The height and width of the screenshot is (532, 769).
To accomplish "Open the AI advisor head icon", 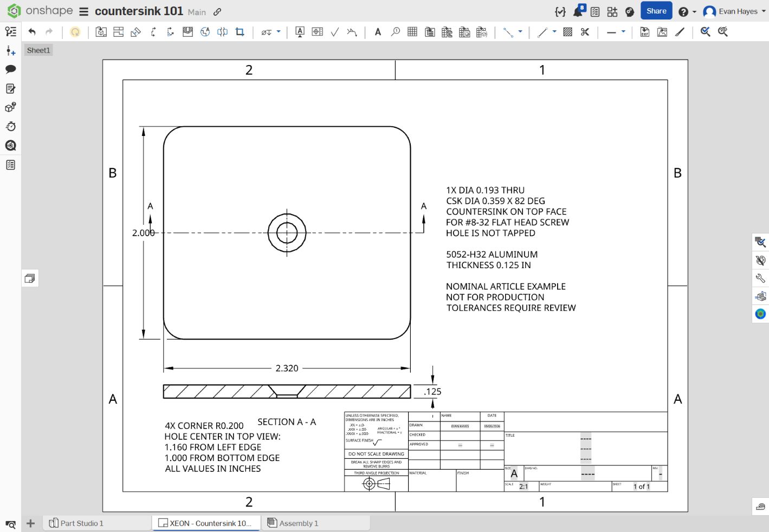I will [630, 11].
